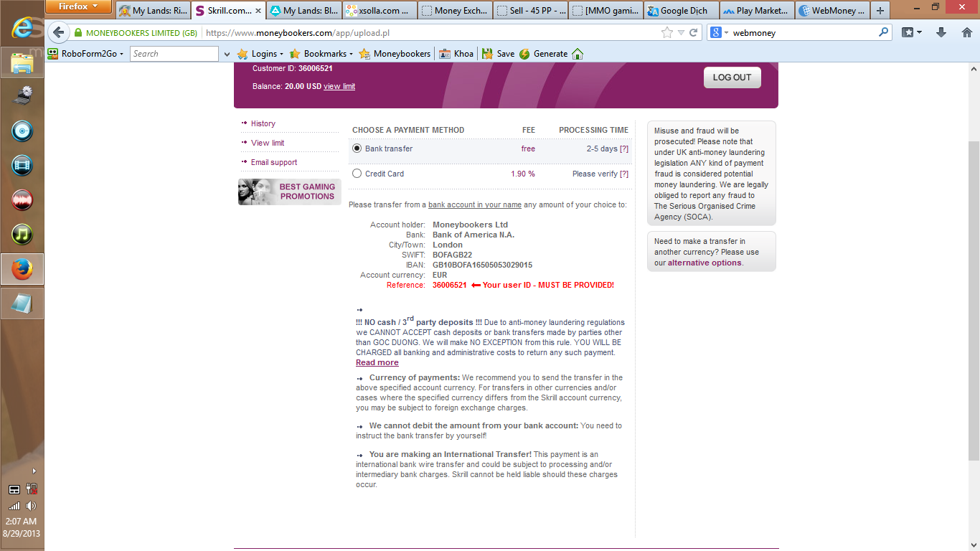Open the blue disc app in the taskbar
Image resolution: width=980 pixels, height=551 pixels.
pyautogui.click(x=22, y=131)
